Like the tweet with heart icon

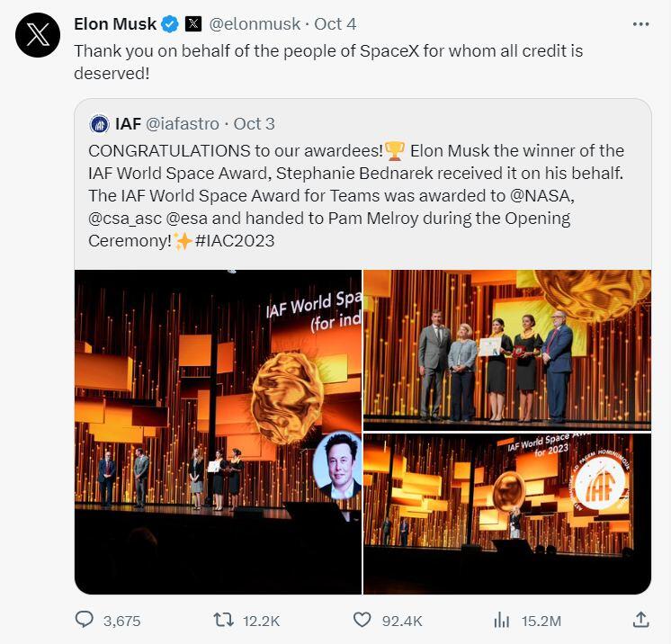[362, 620]
